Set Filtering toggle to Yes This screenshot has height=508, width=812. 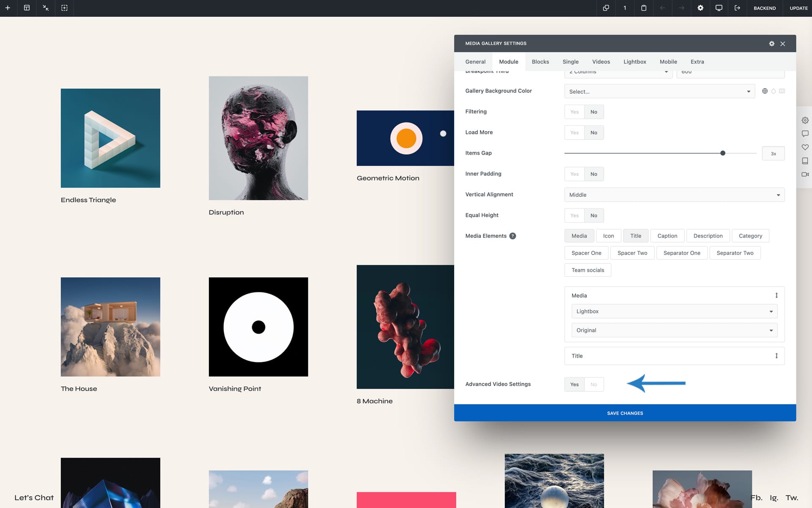click(574, 112)
